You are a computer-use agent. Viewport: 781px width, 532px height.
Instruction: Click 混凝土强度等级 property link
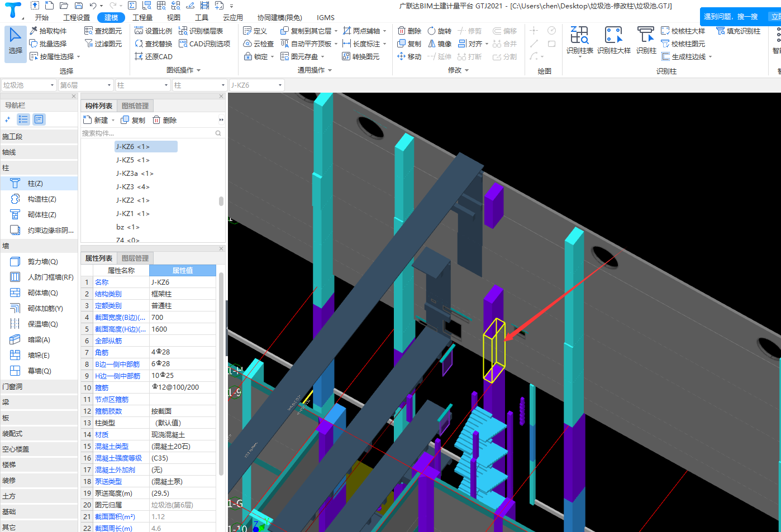tap(118, 458)
